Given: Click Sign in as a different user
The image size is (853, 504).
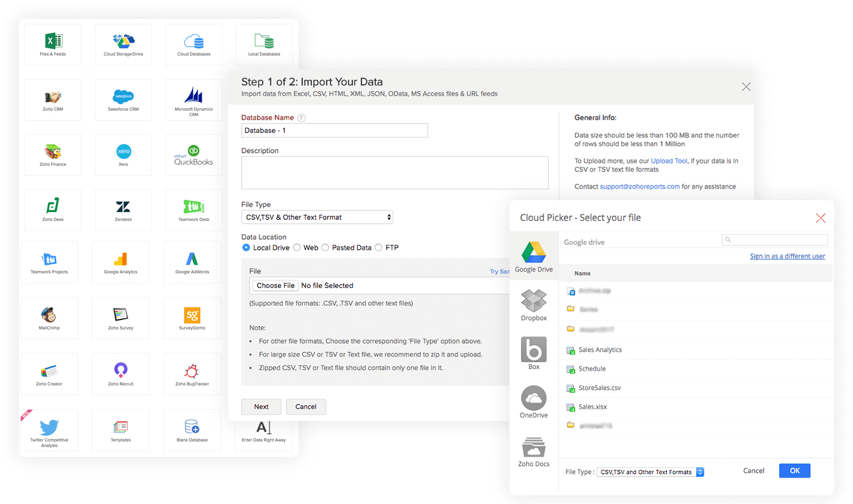Looking at the screenshot, I should coord(788,256).
